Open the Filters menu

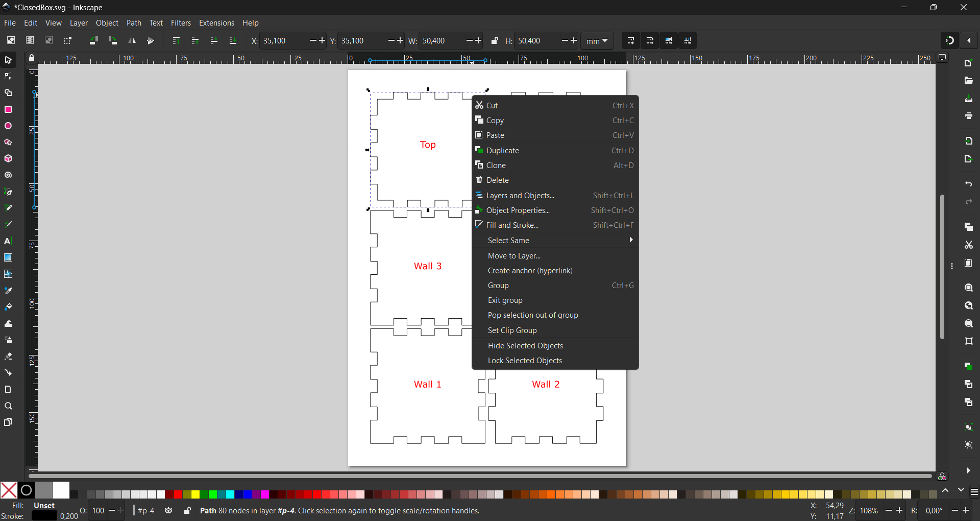click(x=181, y=23)
